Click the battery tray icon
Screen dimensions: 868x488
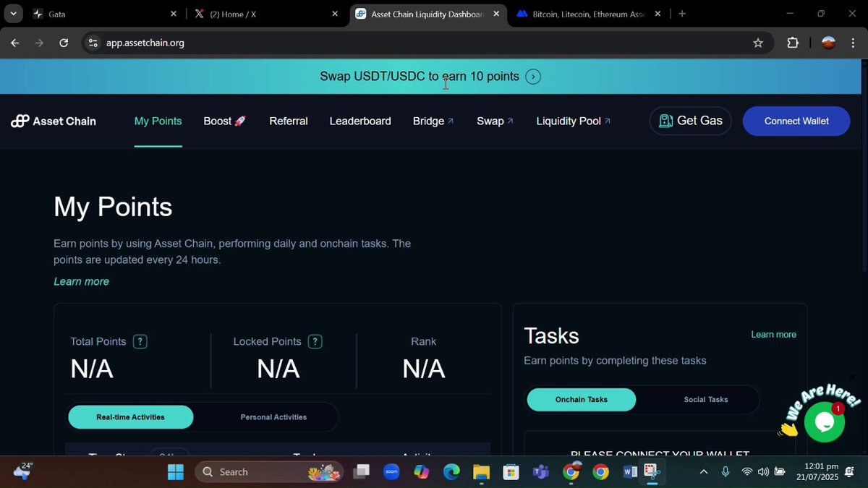(780, 472)
